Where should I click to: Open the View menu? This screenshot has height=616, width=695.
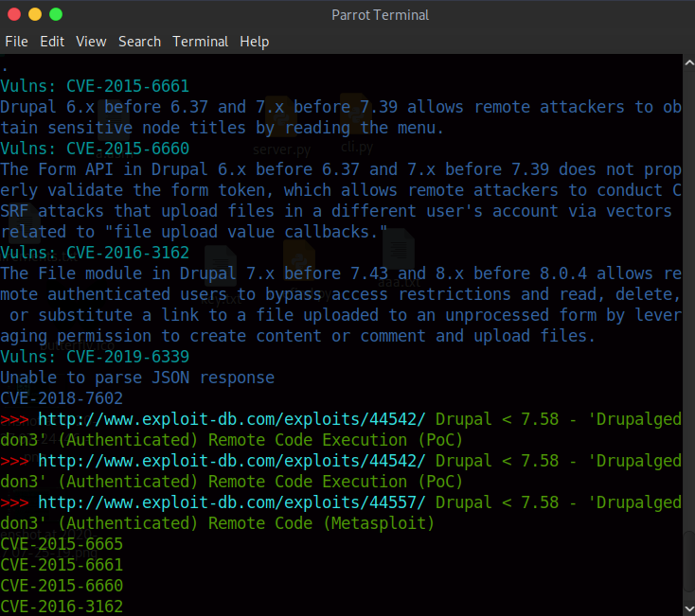pyautogui.click(x=91, y=42)
